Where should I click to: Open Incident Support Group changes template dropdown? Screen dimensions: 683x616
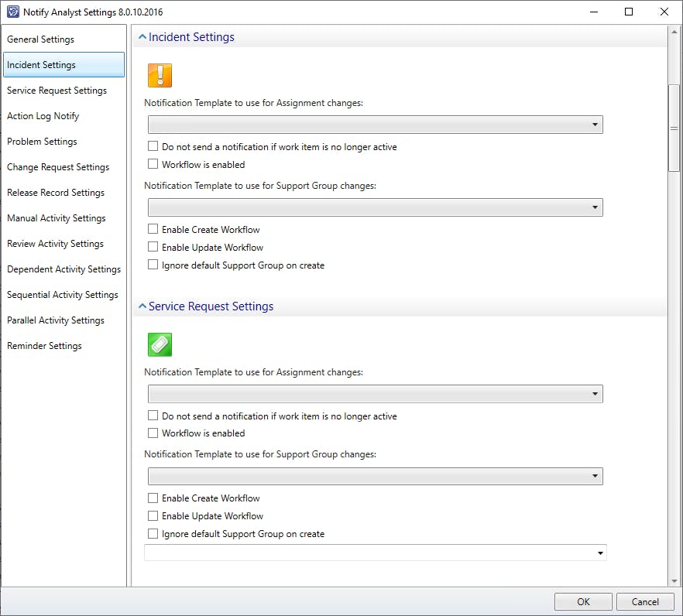coord(375,207)
